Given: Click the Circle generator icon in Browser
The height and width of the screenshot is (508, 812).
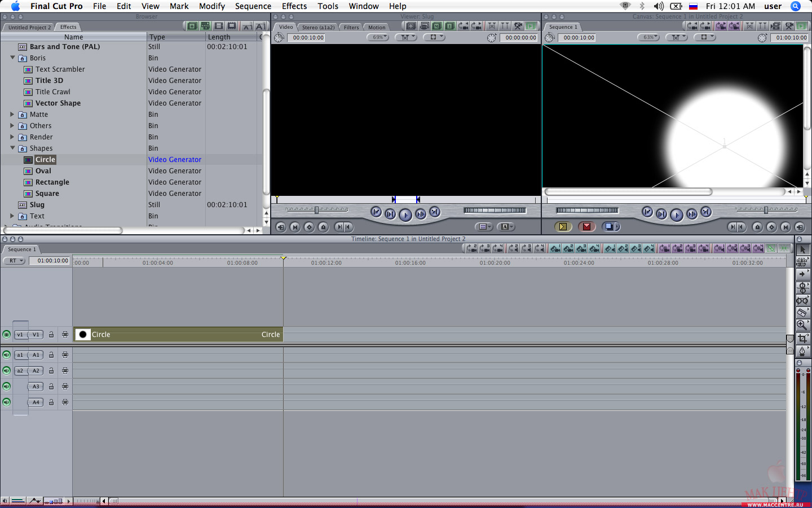Looking at the screenshot, I should point(28,160).
